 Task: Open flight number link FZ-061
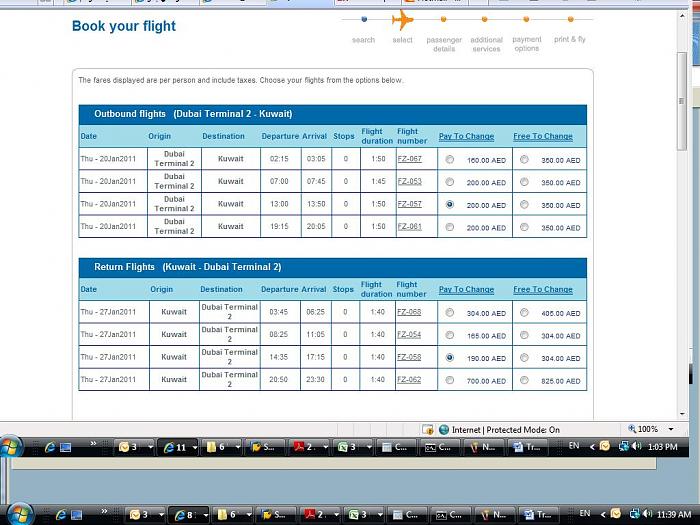pos(409,226)
